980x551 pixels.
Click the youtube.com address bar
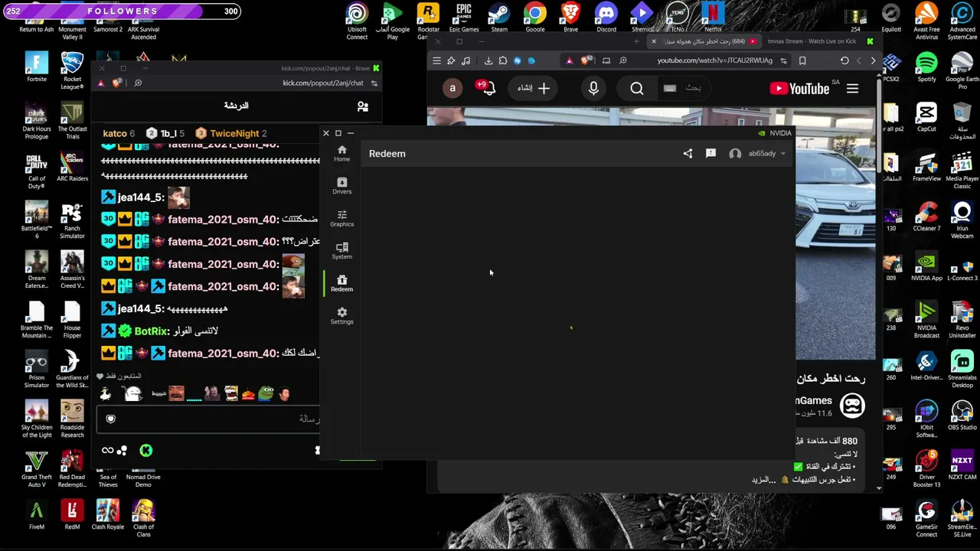[x=714, y=60]
